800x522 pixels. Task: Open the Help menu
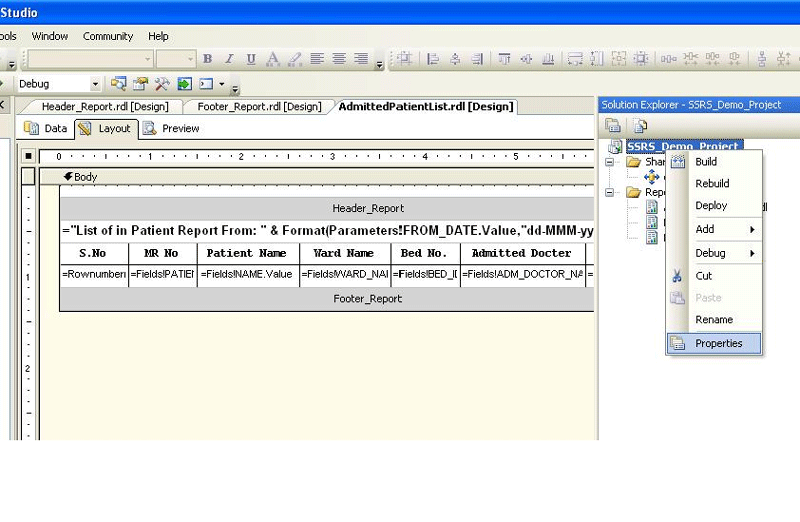pos(158,36)
